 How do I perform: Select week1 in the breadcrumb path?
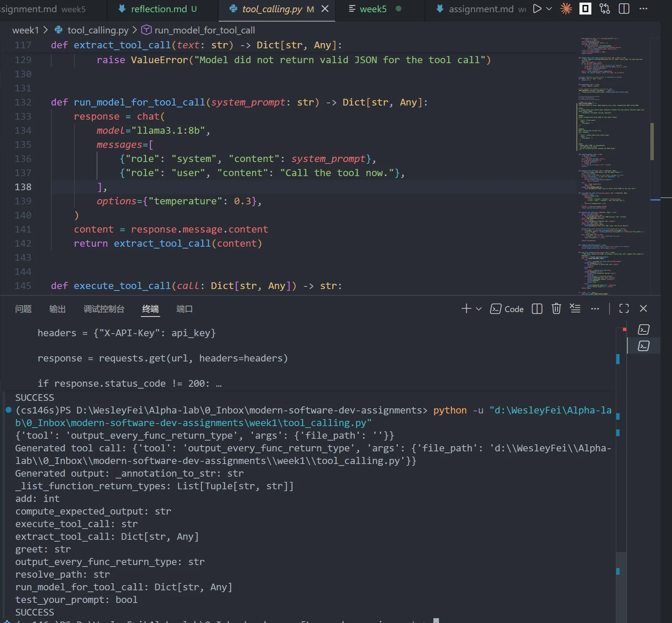tap(25, 30)
